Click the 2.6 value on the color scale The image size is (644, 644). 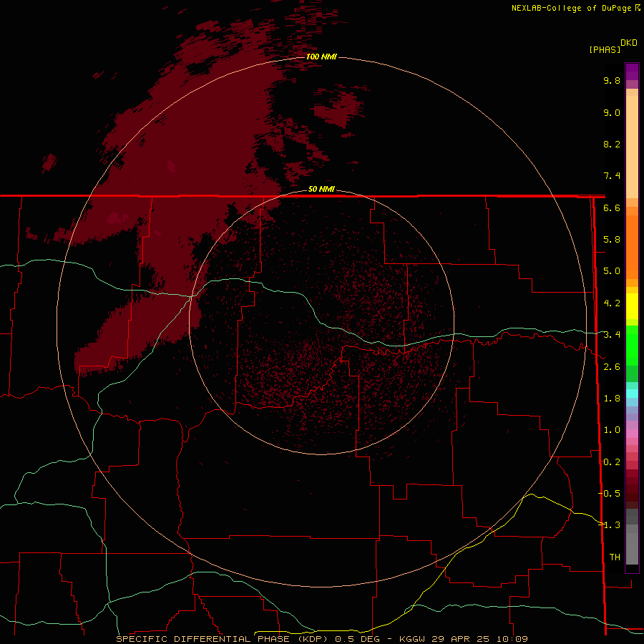(x=612, y=367)
